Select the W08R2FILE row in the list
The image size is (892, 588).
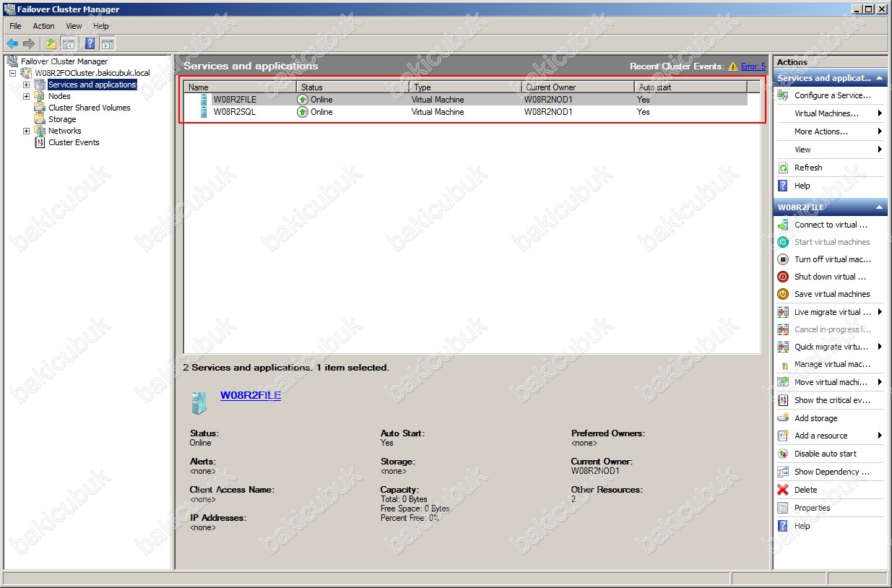point(466,100)
